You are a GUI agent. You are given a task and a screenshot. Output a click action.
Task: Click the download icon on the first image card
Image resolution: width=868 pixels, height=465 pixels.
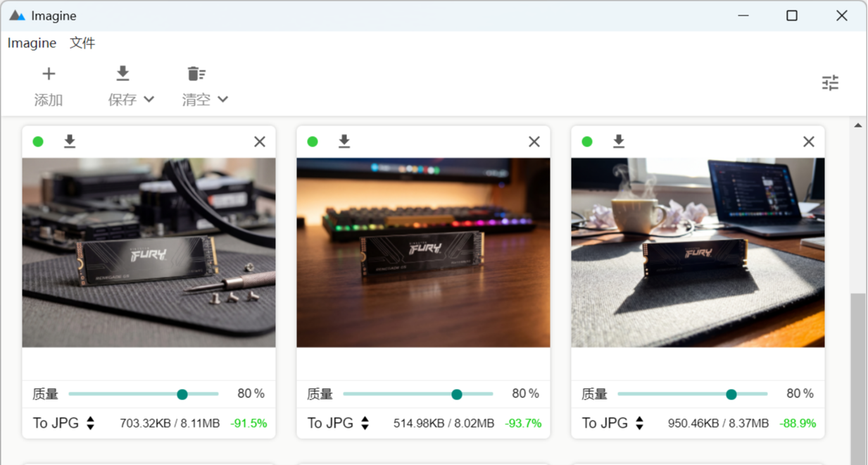pos(69,141)
